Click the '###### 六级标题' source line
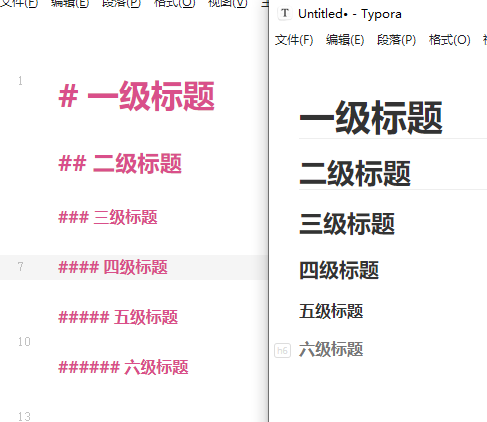Image resolution: width=487 pixels, height=422 pixels. point(123,367)
